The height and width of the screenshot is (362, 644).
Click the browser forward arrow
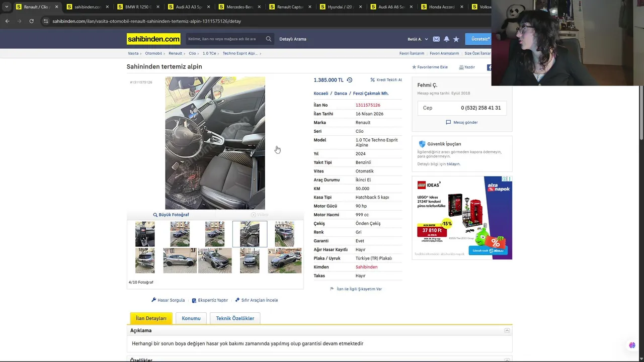pos(19,21)
